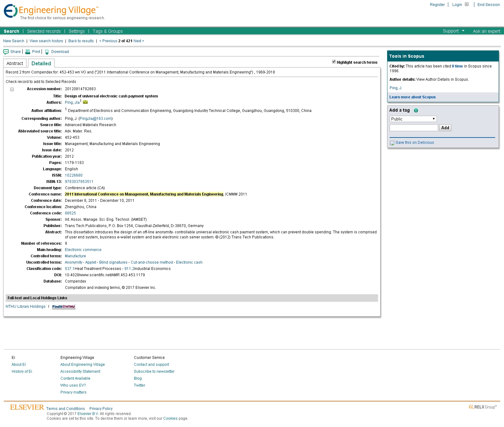This screenshot has width=504, height=427.
Task: Click the author email envelope icon
Action: click(85, 102)
